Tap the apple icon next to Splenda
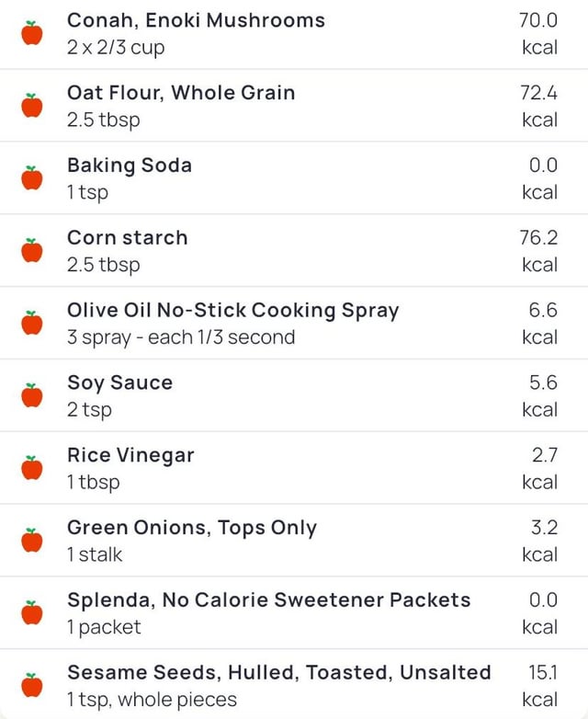Screen dimensions: 588x719 pos(32,613)
